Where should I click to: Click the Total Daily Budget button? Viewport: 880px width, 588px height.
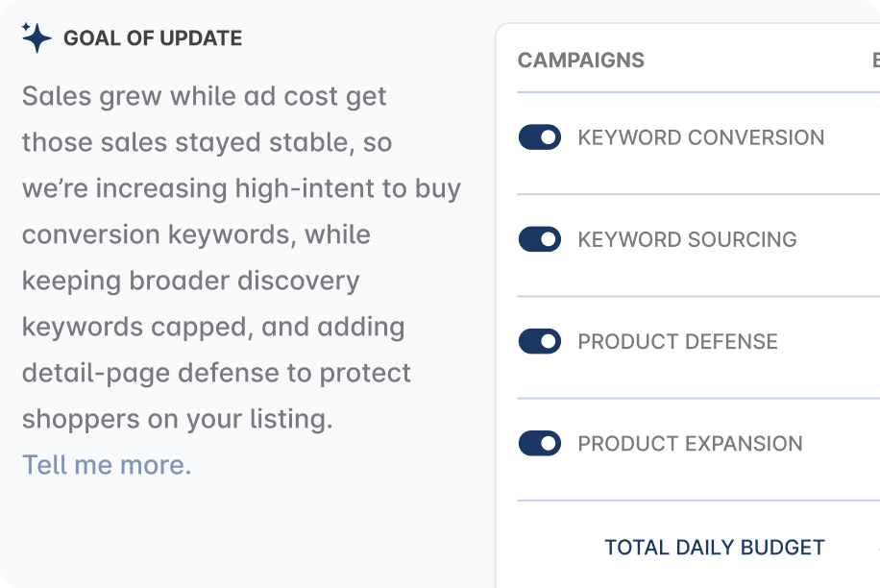[714, 546]
